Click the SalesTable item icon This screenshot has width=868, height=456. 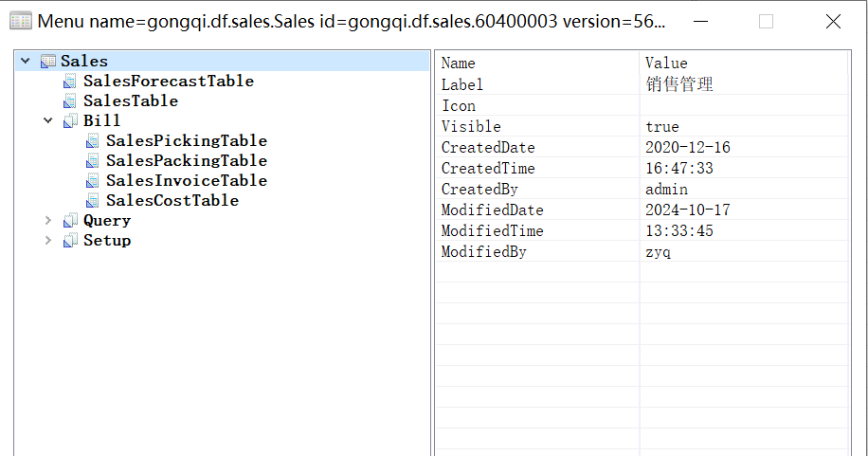[70, 101]
